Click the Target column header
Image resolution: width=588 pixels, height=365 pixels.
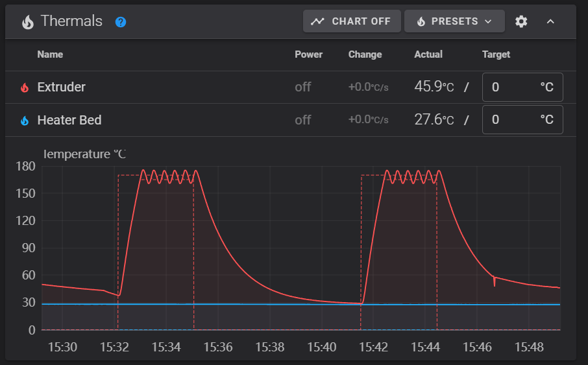tap(496, 54)
